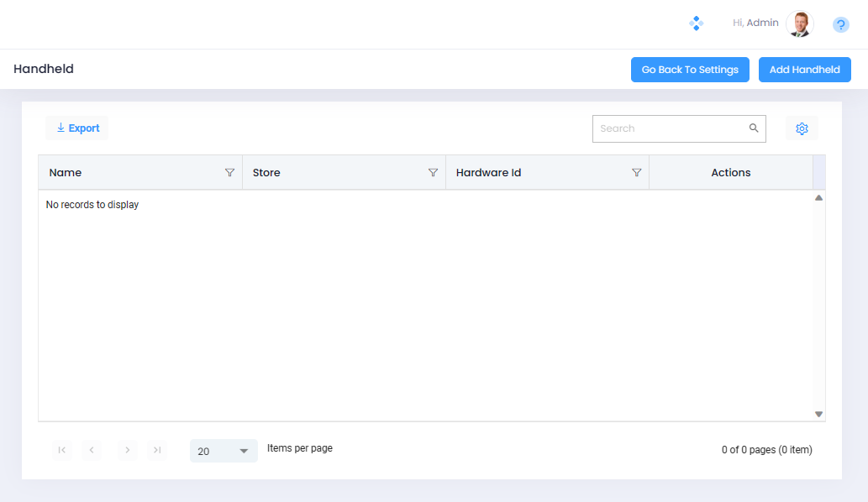Click Go Back To Settings button
The image size is (868, 502).
coord(689,70)
